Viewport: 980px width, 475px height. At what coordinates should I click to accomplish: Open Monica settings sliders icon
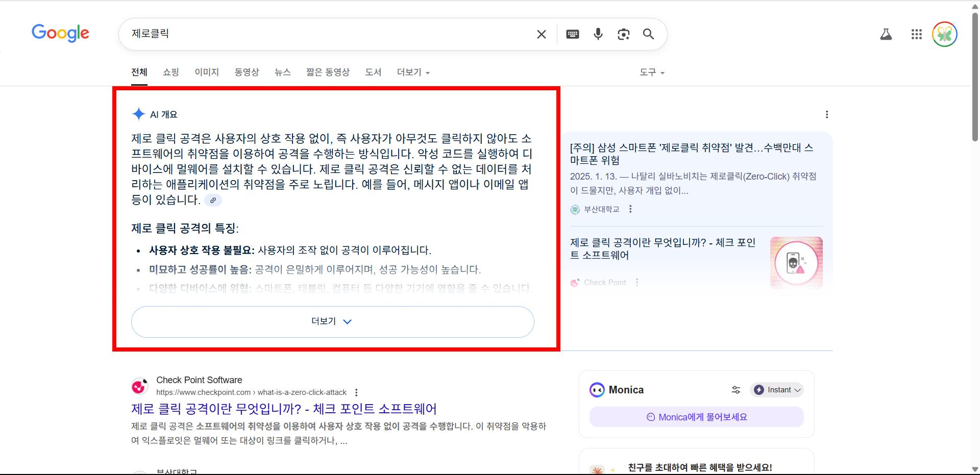[x=736, y=390]
